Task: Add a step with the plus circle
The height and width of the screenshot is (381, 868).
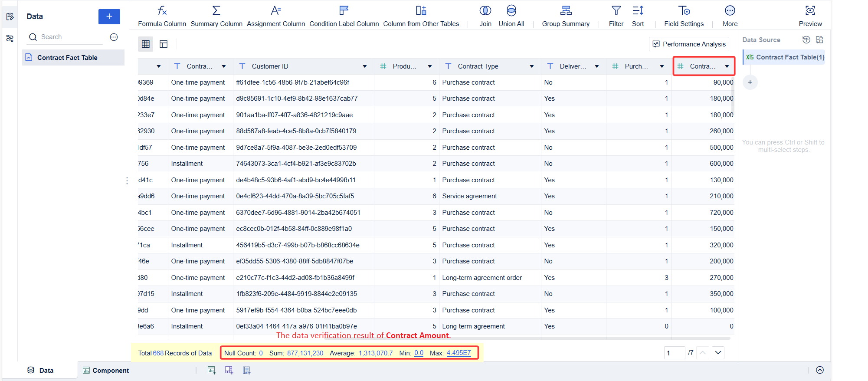Action: point(750,82)
